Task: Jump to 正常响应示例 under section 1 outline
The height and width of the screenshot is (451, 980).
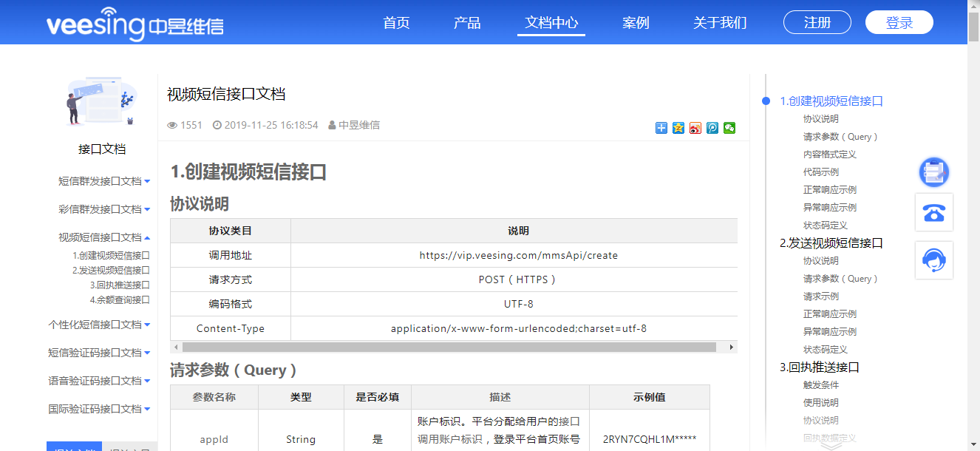Action: (x=830, y=190)
